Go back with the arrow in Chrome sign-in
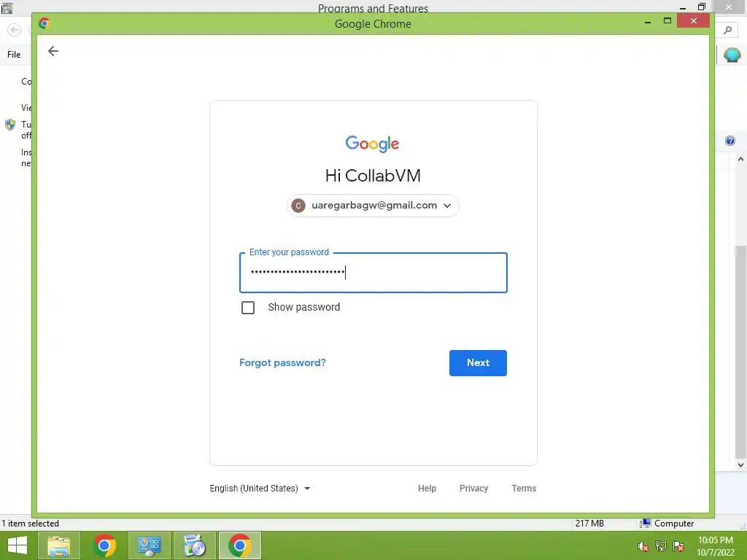The width and height of the screenshot is (747, 560). pos(53,51)
